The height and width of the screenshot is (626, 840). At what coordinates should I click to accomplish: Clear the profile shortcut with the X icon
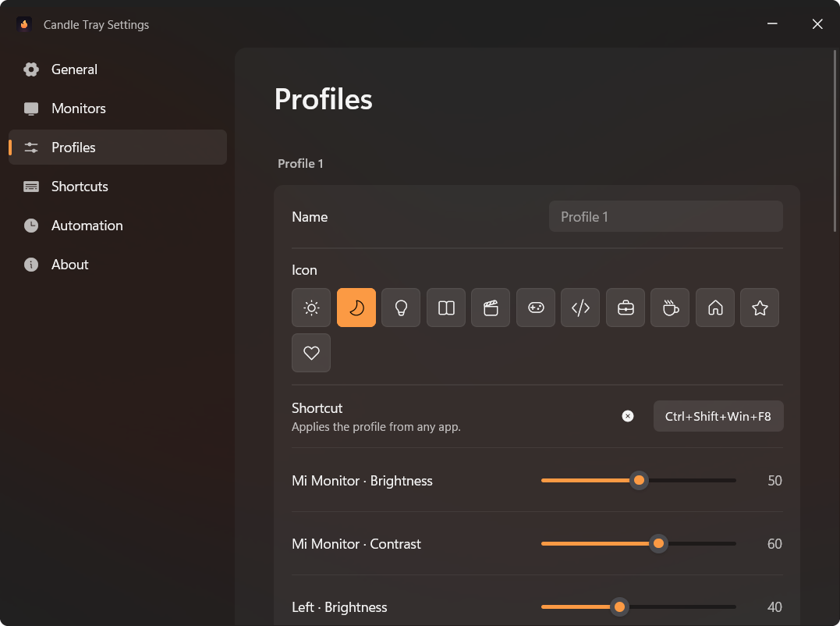pos(628,416)
